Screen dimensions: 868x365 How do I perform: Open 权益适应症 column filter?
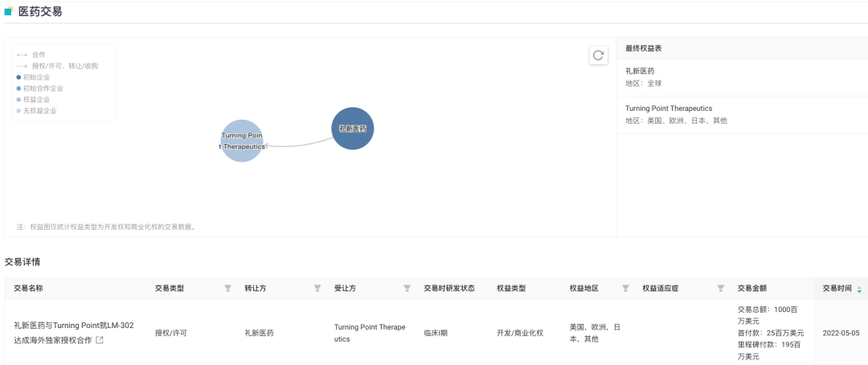coord(721,288)
